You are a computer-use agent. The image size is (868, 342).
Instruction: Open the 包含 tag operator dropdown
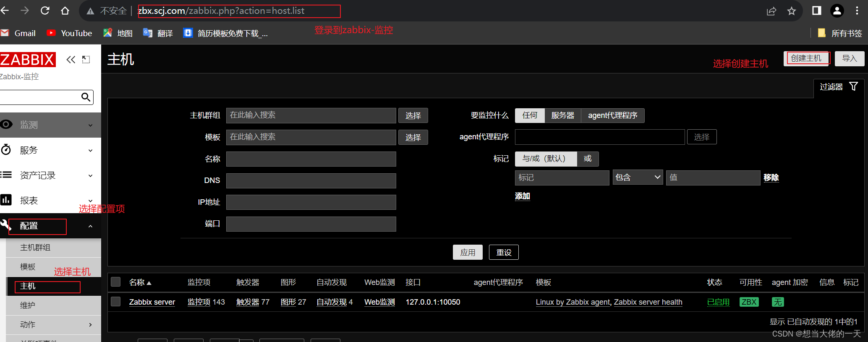[x=638, y=178]
